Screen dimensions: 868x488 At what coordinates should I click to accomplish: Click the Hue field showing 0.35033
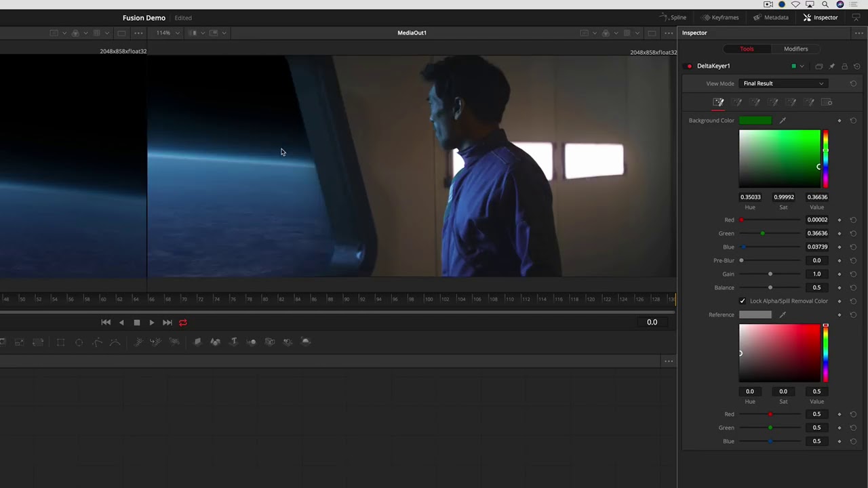(x=750, y=197)
